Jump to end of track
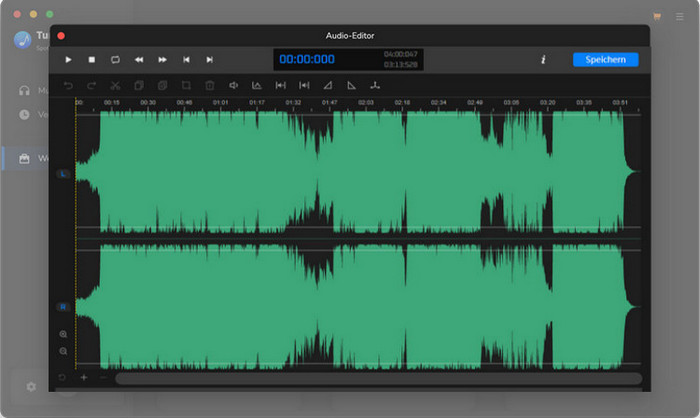Image resolution: width=700 pixels, height=418 pixels. point(209,59)
